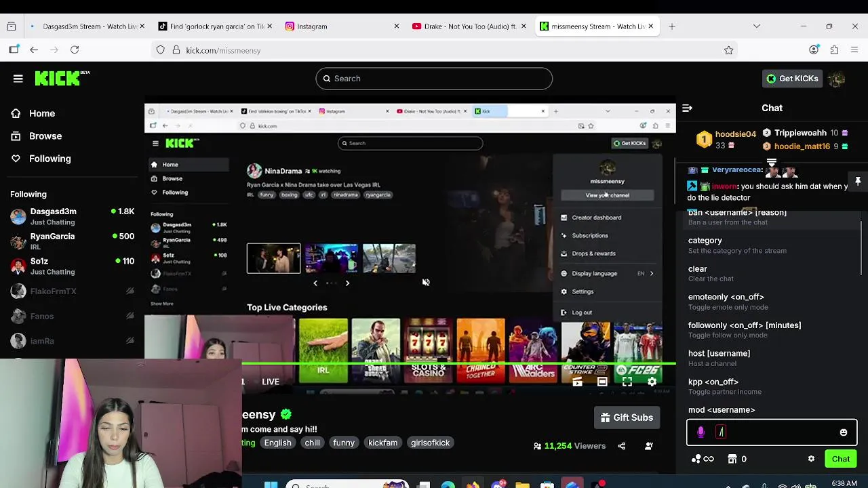Open the Kick sidebar hamburger menu

pyautogui.click(x=18, y=79)
